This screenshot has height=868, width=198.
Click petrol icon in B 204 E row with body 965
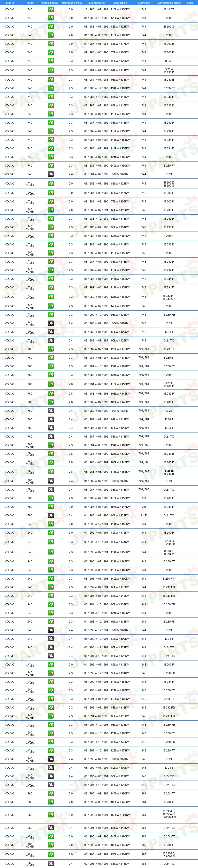coord(51,845)
